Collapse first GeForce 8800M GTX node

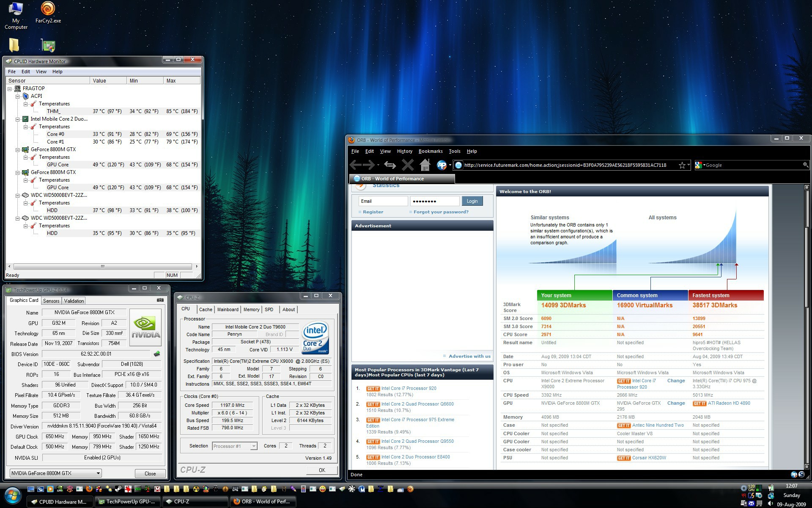[x=18, y=149]
